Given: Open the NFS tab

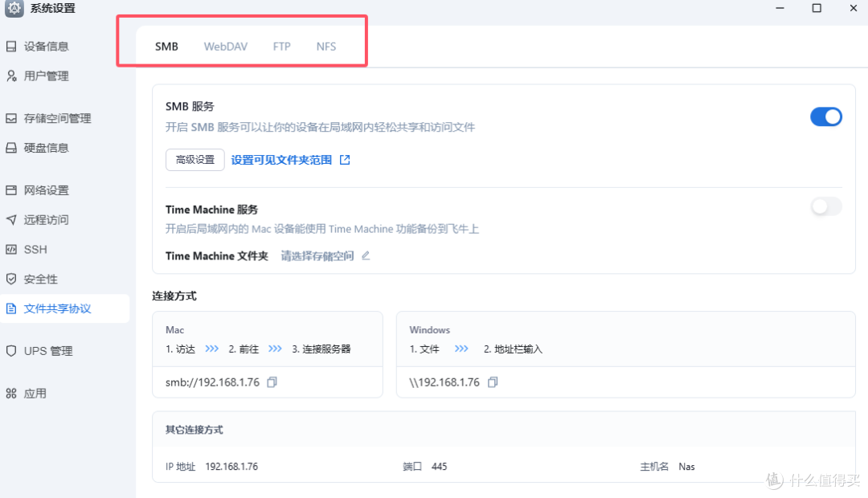Looking at the screenshot, I should pos(326,47).
